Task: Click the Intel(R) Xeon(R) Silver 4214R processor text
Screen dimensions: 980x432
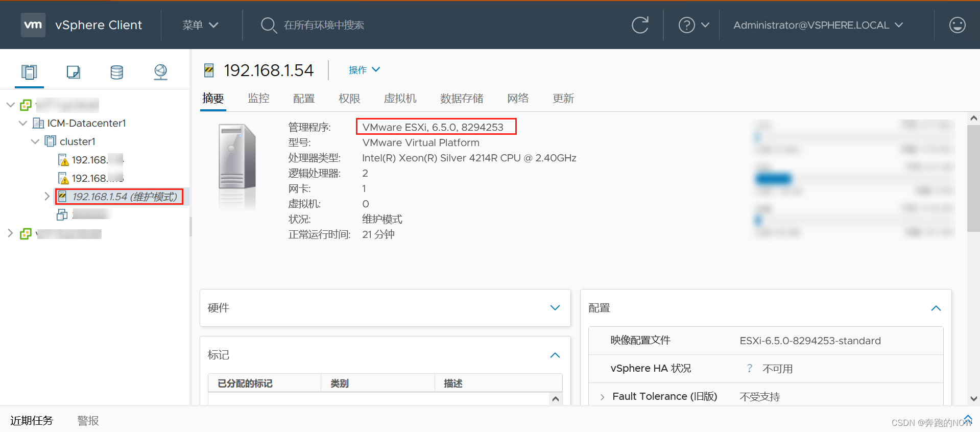Action: click(469, 158)
